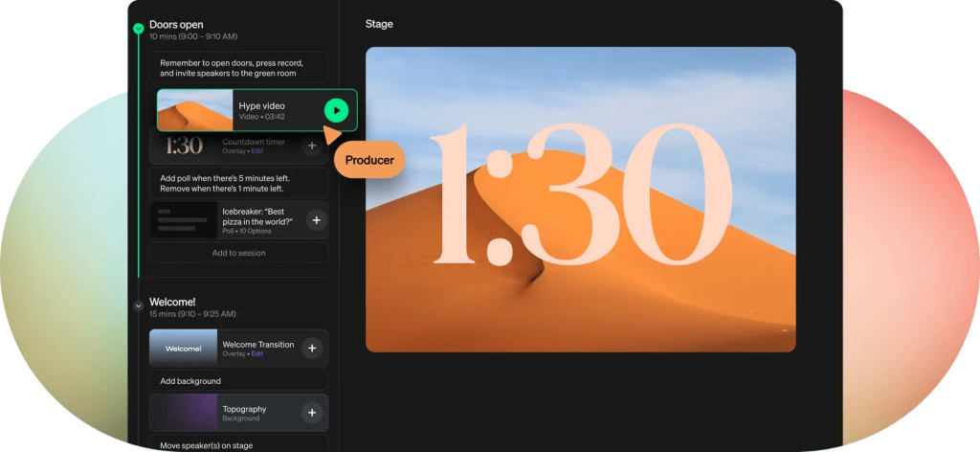Click the 'Stage' heading
The height and width of the screenshot is (452, 980).
point(379,24)
